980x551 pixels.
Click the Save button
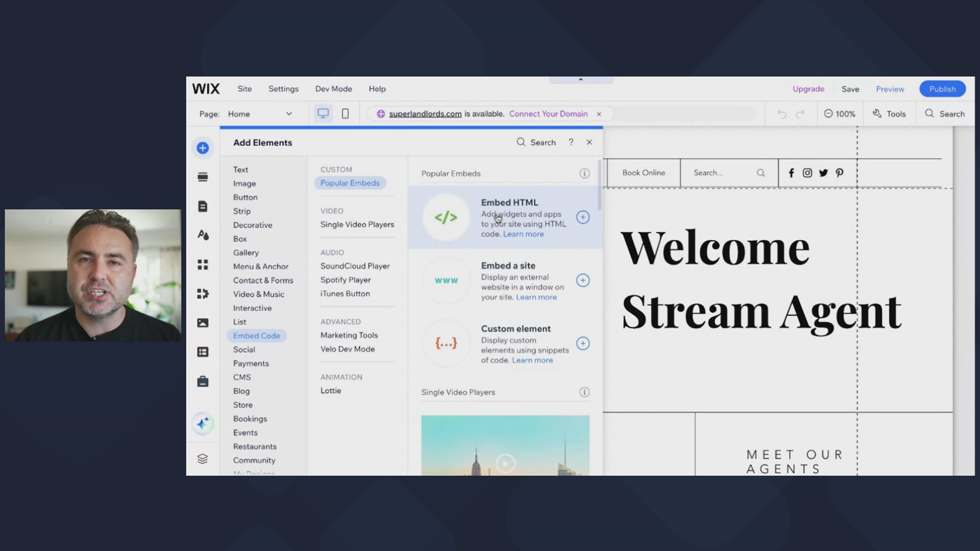(x=850, y=89)
